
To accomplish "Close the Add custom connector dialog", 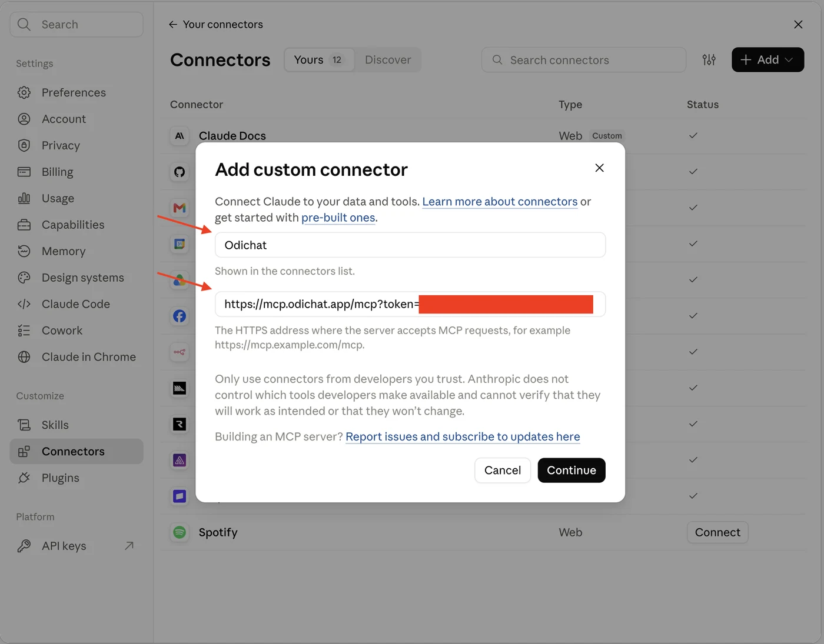I will 599,168.
